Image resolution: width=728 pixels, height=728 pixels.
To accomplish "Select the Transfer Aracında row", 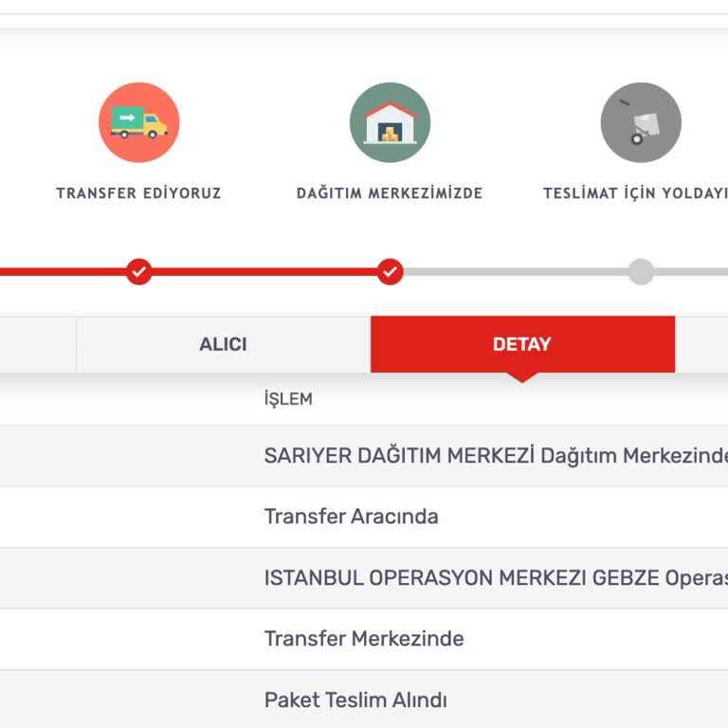I will pos(364,517).
